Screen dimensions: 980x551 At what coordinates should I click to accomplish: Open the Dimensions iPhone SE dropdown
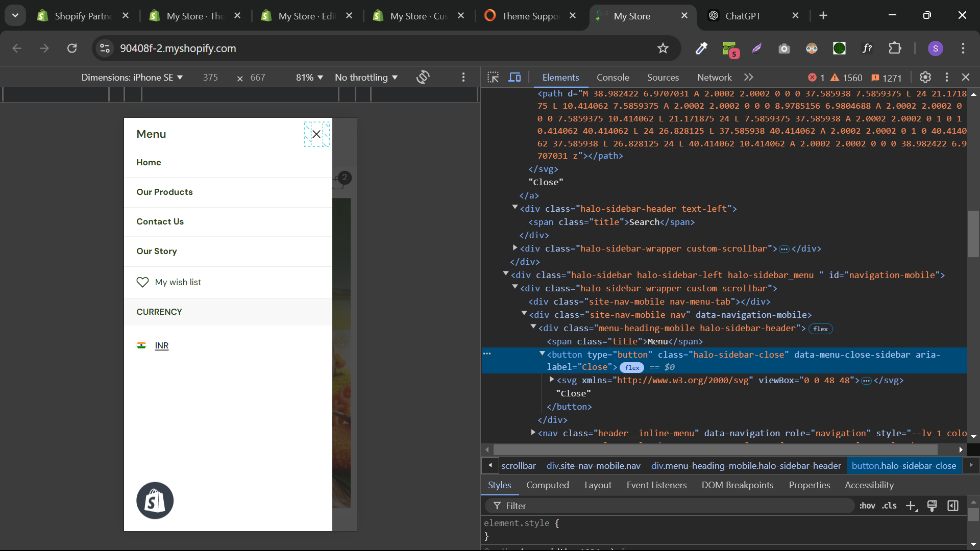tap(132, 78)
